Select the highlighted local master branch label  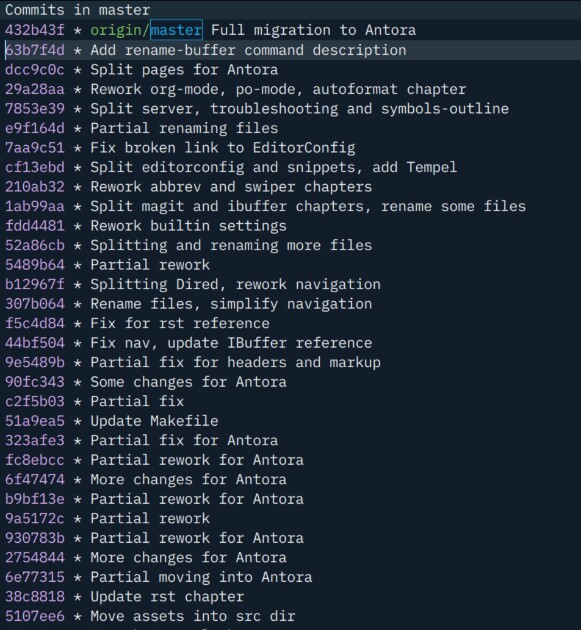[176, 30]
